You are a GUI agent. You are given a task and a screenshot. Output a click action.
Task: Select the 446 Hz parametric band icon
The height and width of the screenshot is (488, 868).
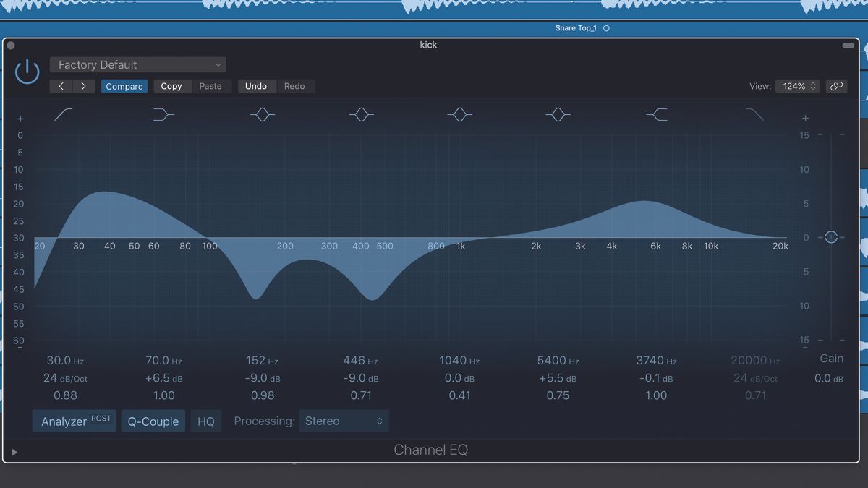pyautogui.click(x=361, y=114)
